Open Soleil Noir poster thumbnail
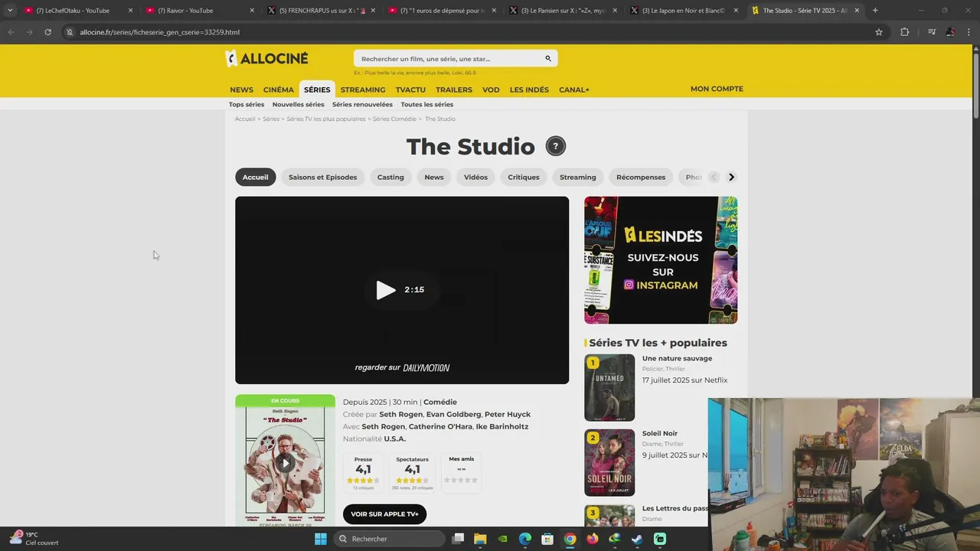Viewport: 980px width, 551px height. 609,462
